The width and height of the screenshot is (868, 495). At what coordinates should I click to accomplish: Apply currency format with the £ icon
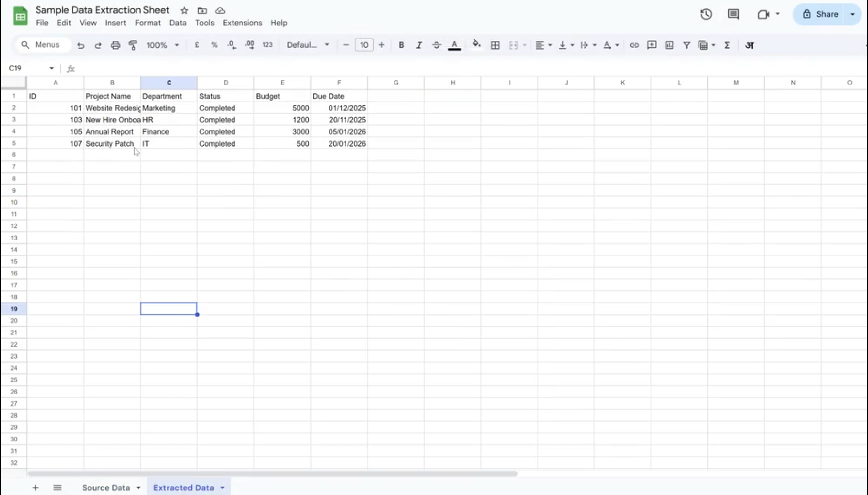(197, 45)
